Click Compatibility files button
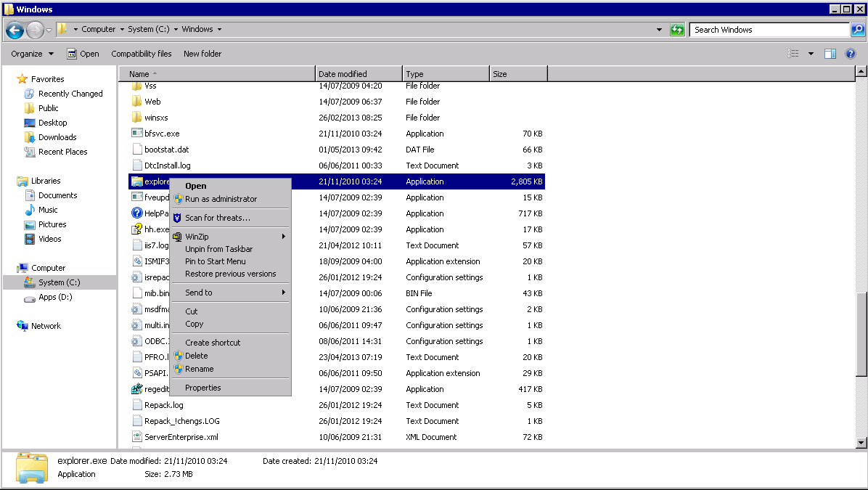The image size is (868, 490). tap(142, 54)
